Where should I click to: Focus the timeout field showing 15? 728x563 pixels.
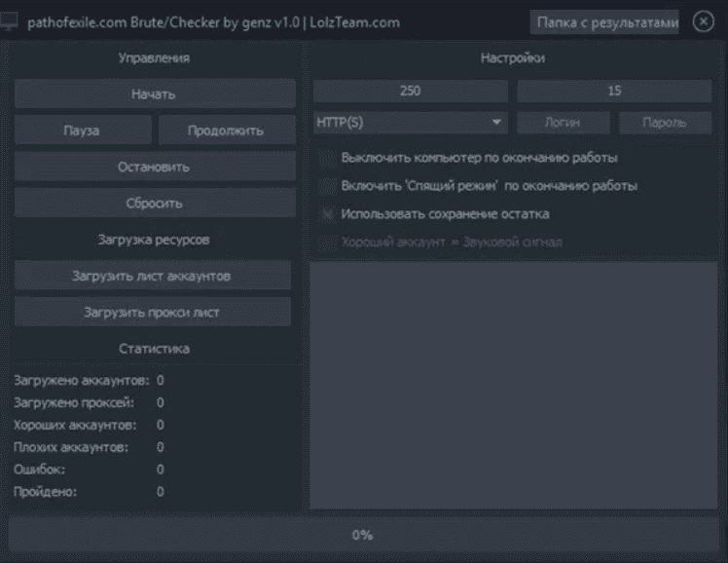[x=614, y=91]
